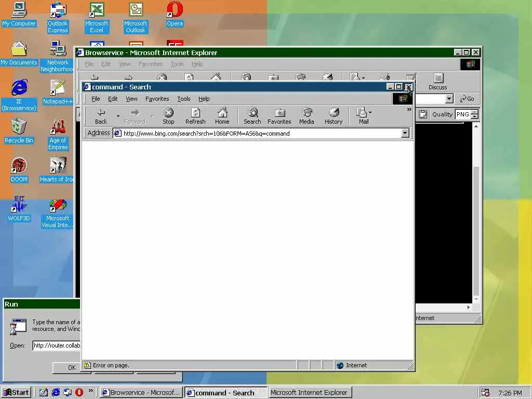Click the Forward toolbar button
Viewport: 532px width, 399px height.
click(135, 116)
